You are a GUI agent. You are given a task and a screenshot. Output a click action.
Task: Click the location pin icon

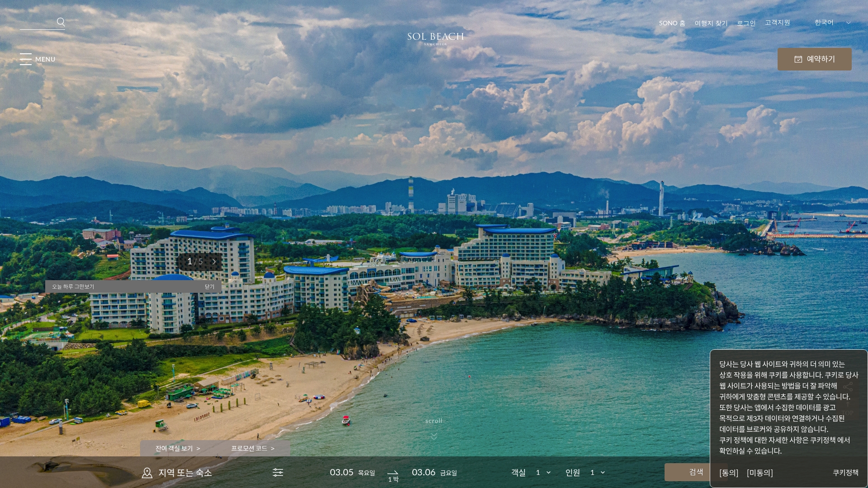[147, 473]
